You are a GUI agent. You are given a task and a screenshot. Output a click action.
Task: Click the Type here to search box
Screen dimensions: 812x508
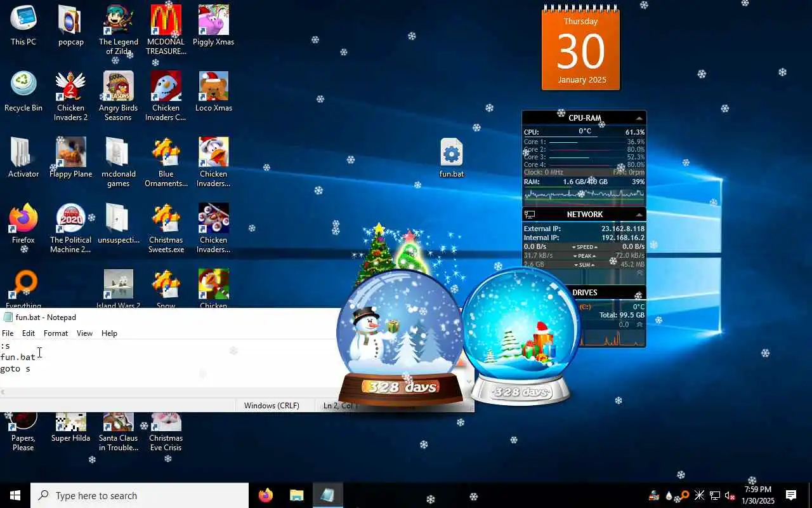click(140, 495)
